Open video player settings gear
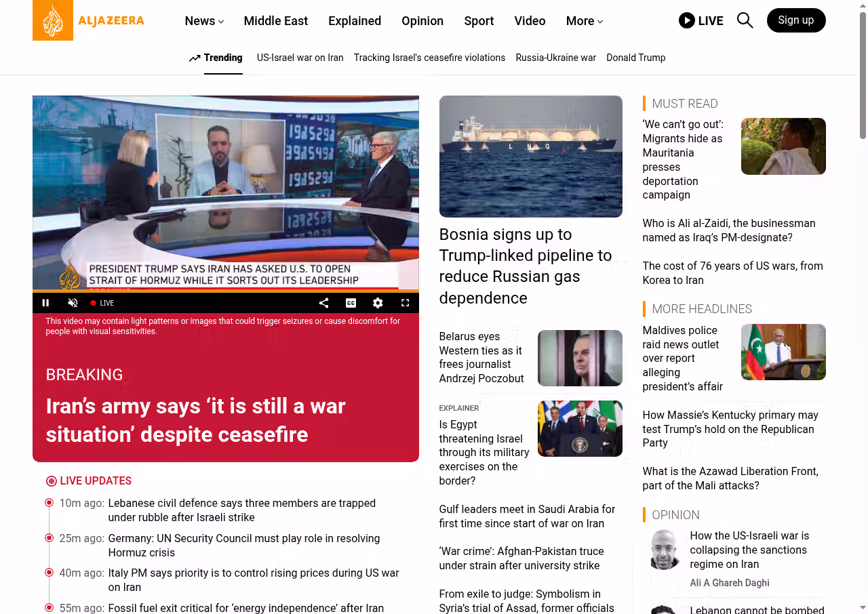Screen dimensions: 868x614 (378, 303)
